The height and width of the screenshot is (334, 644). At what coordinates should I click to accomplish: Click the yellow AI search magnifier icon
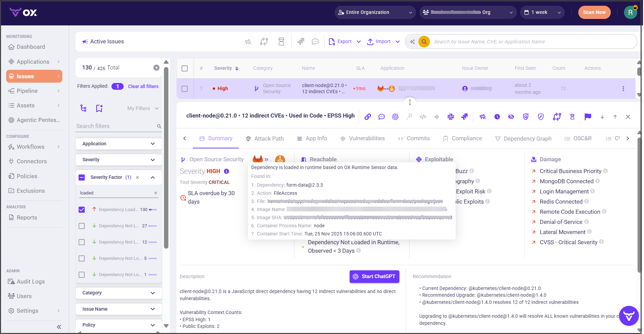(424, 42)
